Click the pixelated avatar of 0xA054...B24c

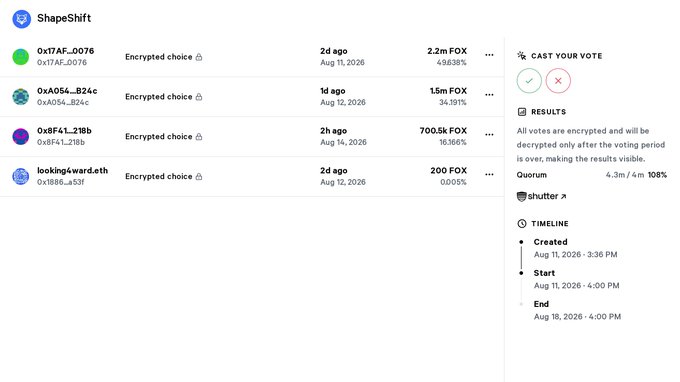click(x=20, y=97)
